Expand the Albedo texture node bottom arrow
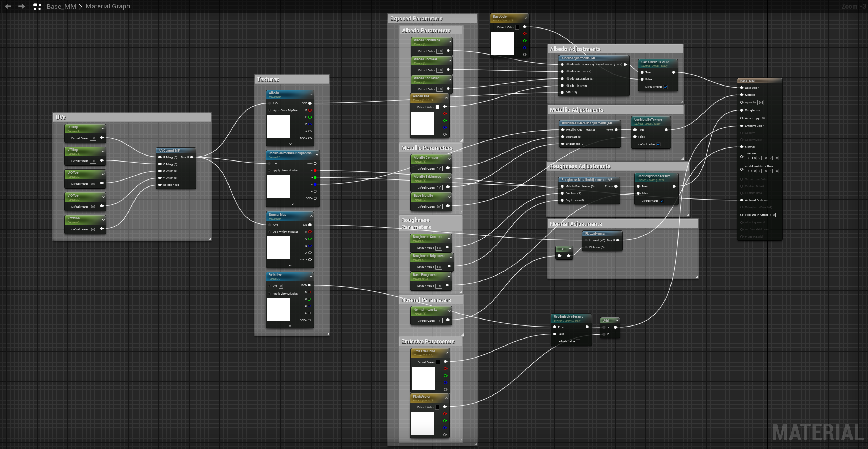Screen dimensions: 868x449 [290, 144]
